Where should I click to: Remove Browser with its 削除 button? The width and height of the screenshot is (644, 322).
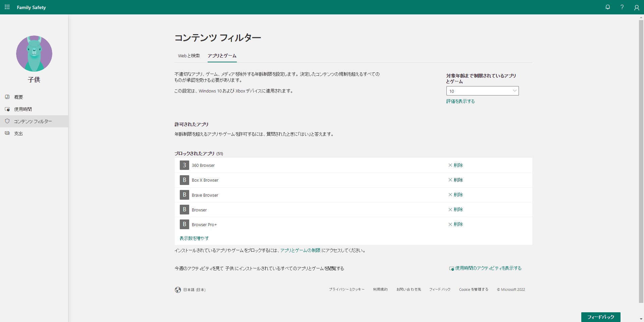tap(455, 209)
